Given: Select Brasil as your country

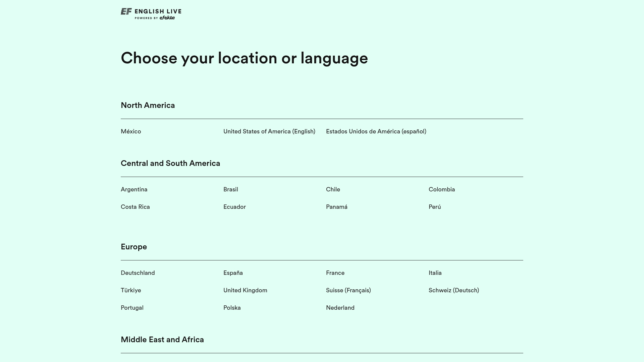Looking at the screenshot, I should 230,189.
